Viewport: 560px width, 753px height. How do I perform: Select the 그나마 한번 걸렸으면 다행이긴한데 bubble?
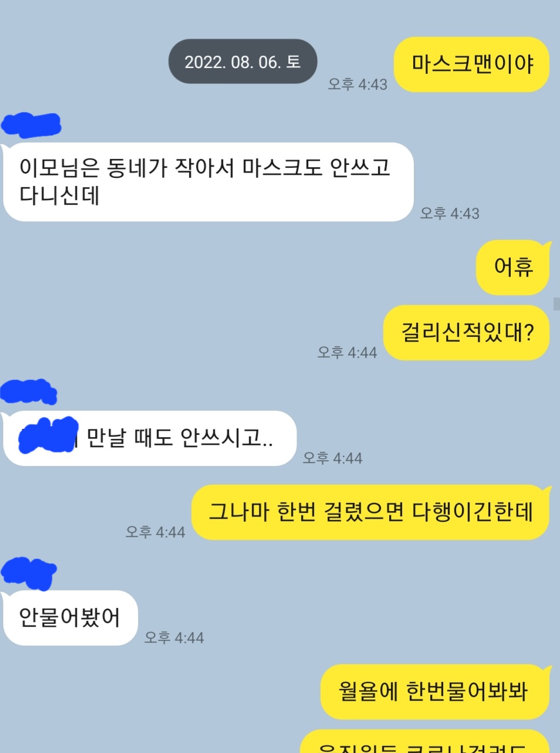point(370,512)
